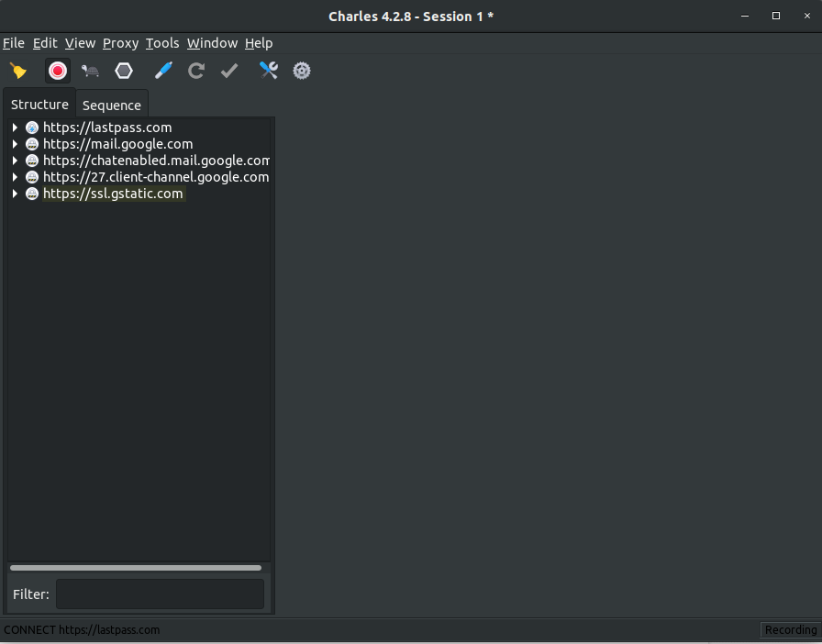The height and width of the screenshot is (644, 822).
Task: Open external proxy tools via wrench-screwdriver icon
Action: click(268, 71)
